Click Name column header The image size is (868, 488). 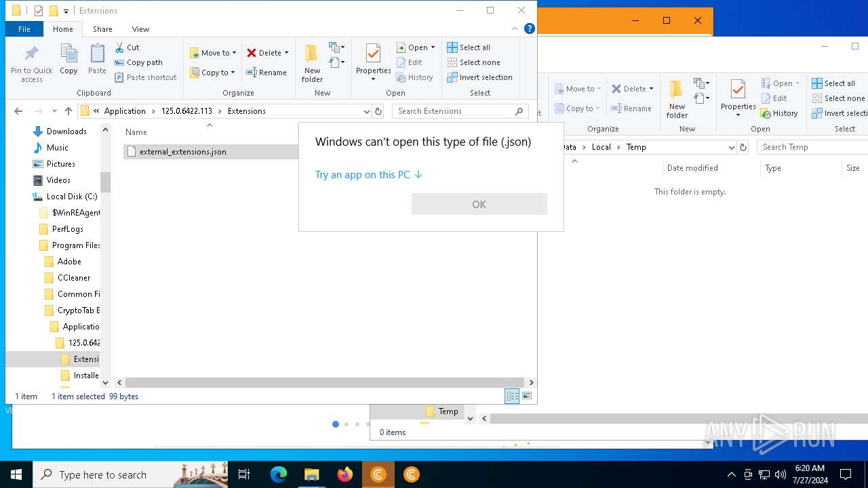pyautogui.click(x=136, y=132)
